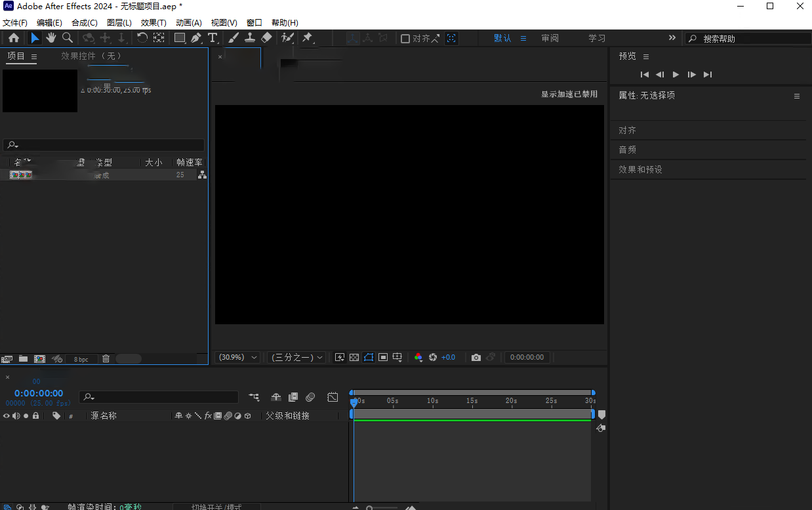Switch to the 审阅 workspace
Screen dimensions: 812x510
550,38
